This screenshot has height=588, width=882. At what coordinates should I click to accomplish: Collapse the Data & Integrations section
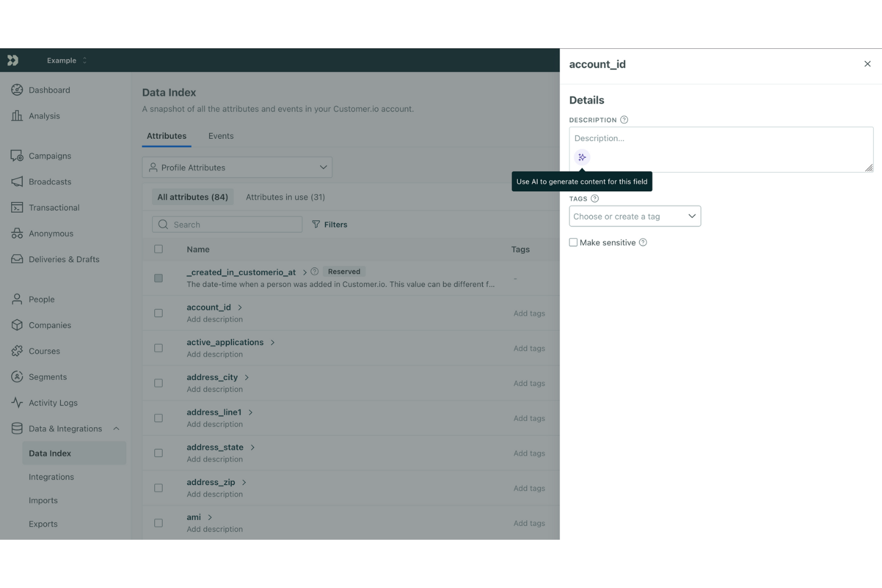(116, 428)
